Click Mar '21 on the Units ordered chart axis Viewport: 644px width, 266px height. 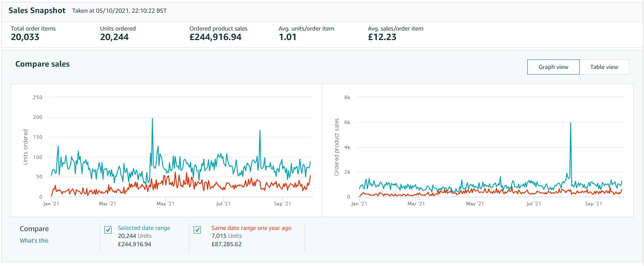click(107, 204)
